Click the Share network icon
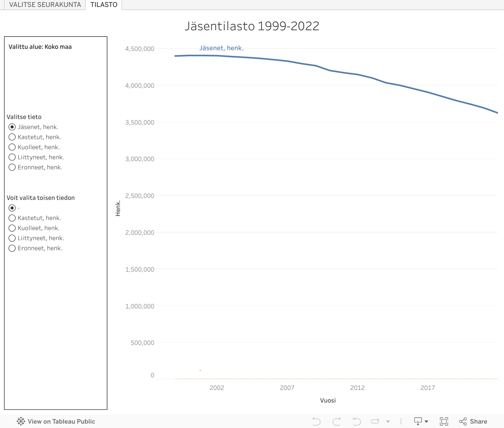Image resolution: width=504 pixels, height=428 pixels. click(463, 421)
